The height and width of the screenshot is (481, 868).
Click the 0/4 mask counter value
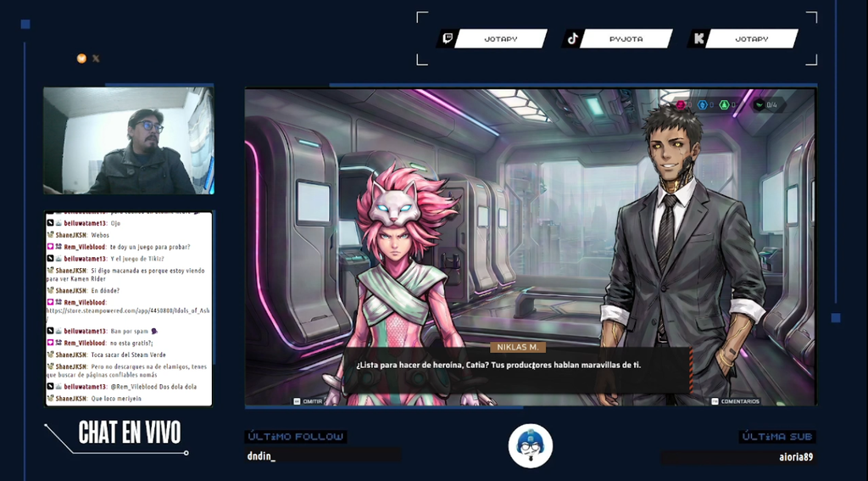(771, 104)
